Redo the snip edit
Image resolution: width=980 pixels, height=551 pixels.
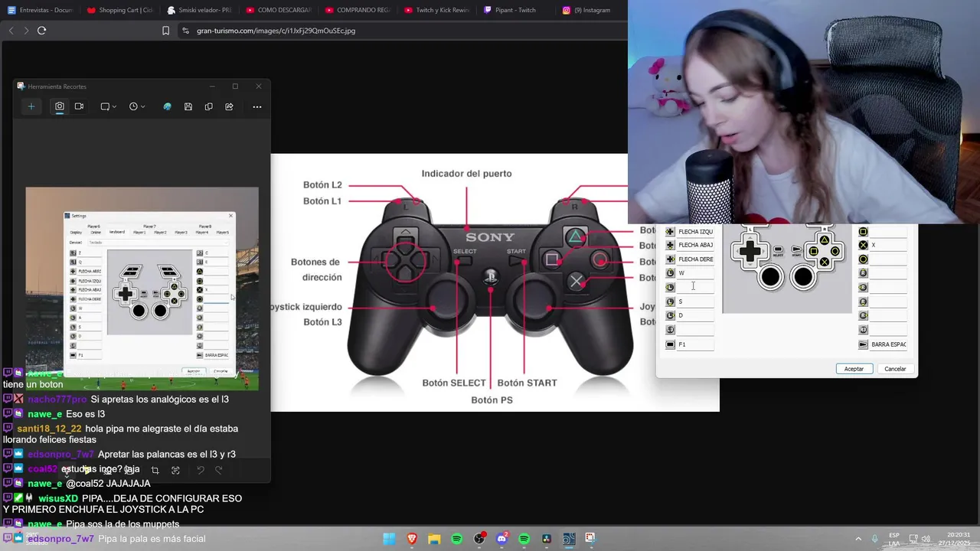[219, 470]
